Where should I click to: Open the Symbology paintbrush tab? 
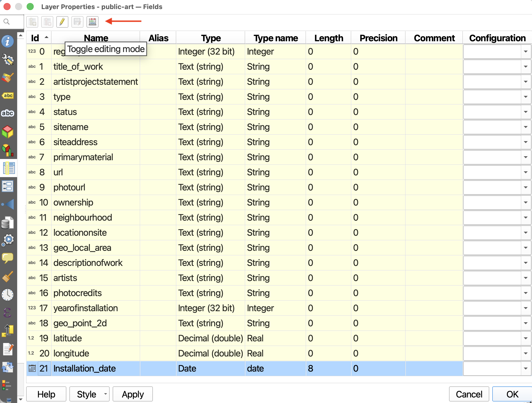[x=8, y=78]
